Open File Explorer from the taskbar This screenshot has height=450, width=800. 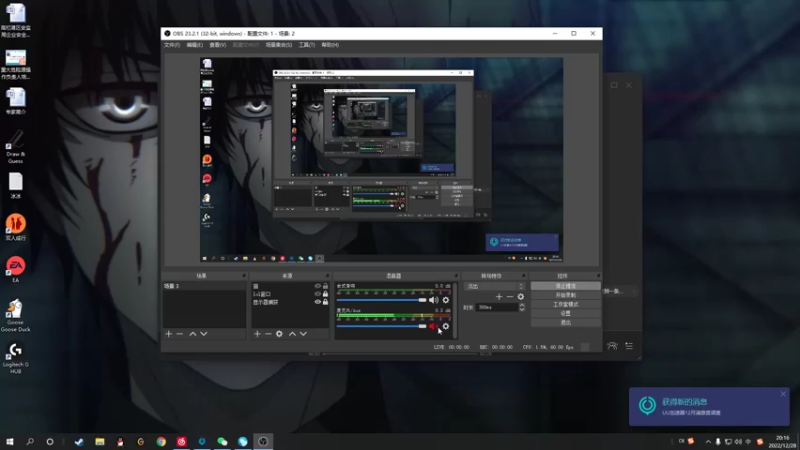point(100,442)
